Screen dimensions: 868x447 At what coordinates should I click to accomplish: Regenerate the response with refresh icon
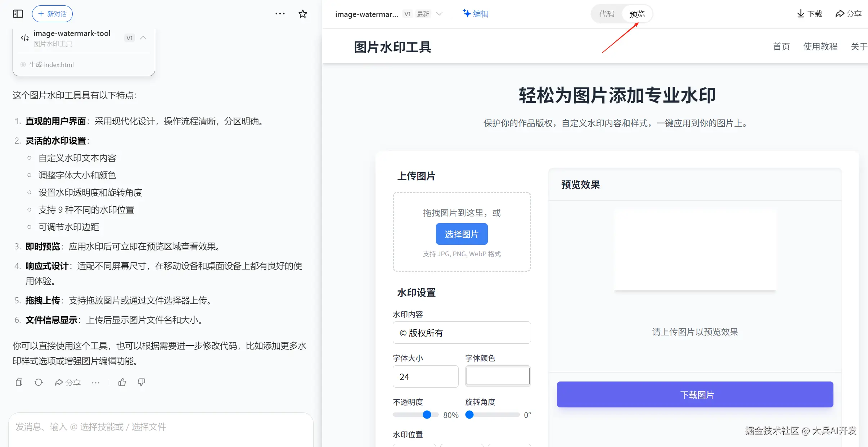point(39,382)
